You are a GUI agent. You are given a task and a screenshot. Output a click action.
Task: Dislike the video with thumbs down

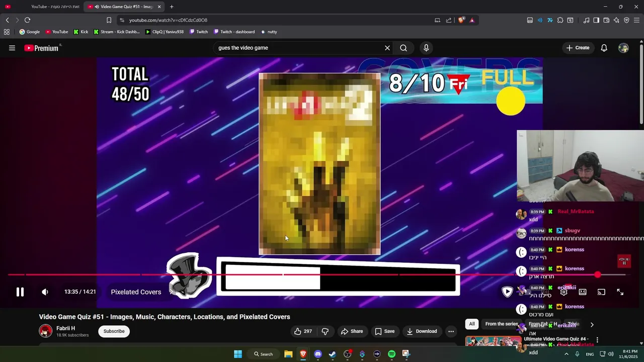[325, 331]
